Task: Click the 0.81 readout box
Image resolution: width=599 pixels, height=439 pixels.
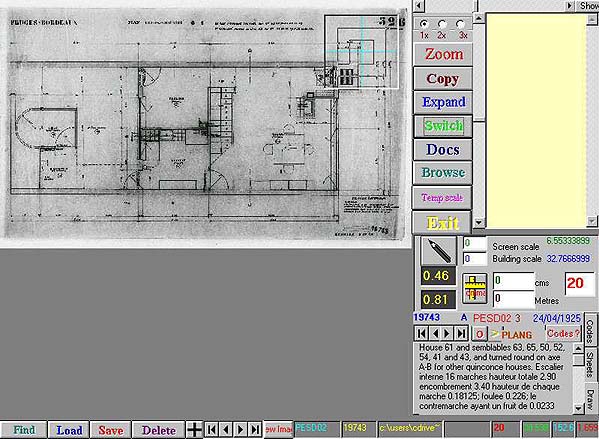Action: [x=438, y=300]
